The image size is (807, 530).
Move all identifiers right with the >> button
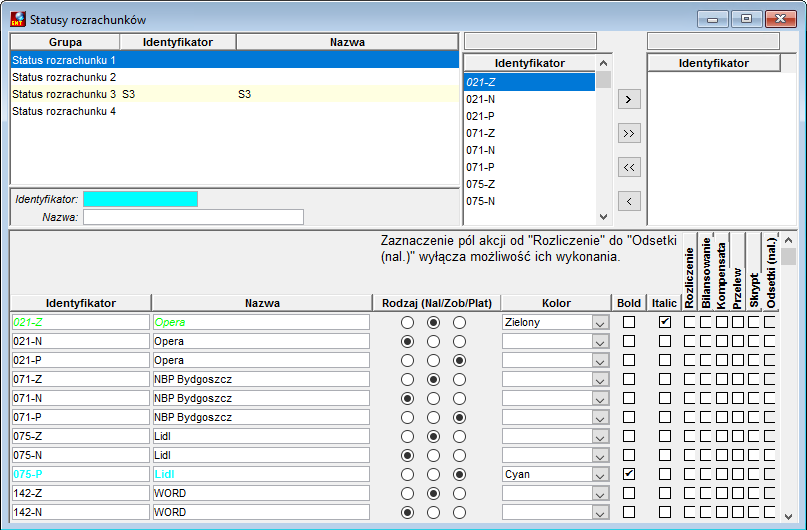pos(629,133)
